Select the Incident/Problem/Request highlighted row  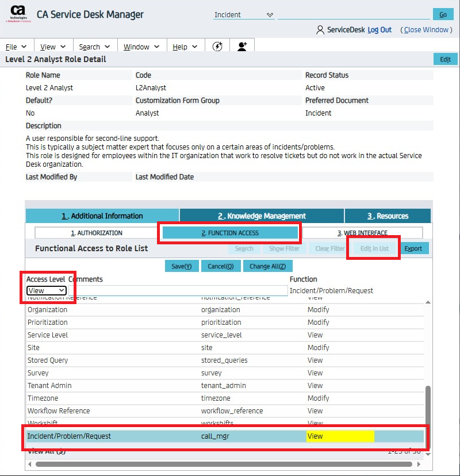pyautogui.click(x=225, y=436)
